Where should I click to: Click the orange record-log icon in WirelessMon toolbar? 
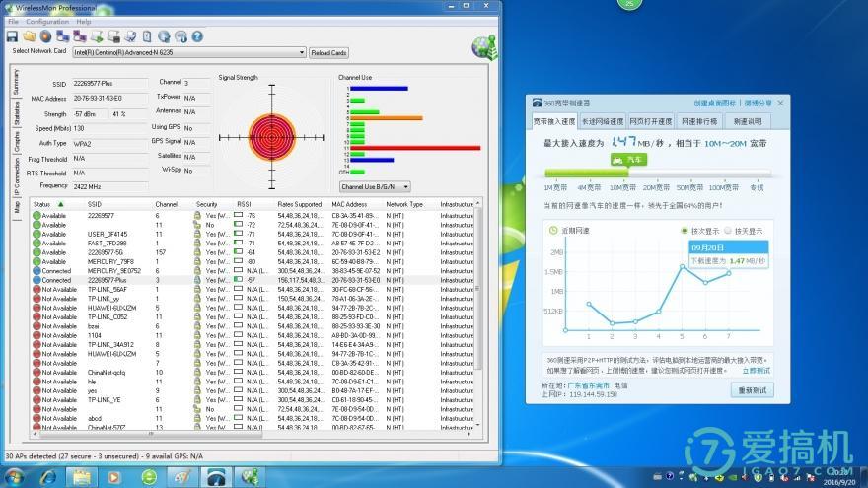(x=46, y=36)
